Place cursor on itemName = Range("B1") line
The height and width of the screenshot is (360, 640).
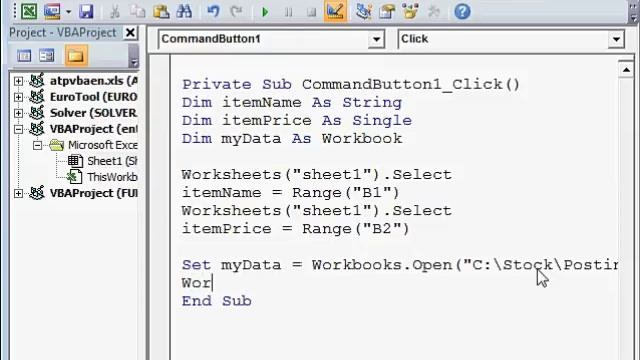pyautogui.click(x=291, y=192)
